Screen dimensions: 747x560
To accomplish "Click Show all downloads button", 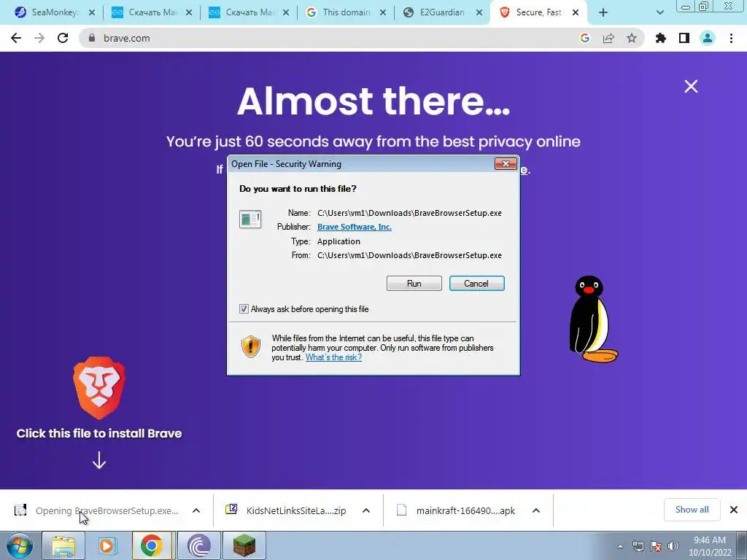I will [x=692, y=510].
